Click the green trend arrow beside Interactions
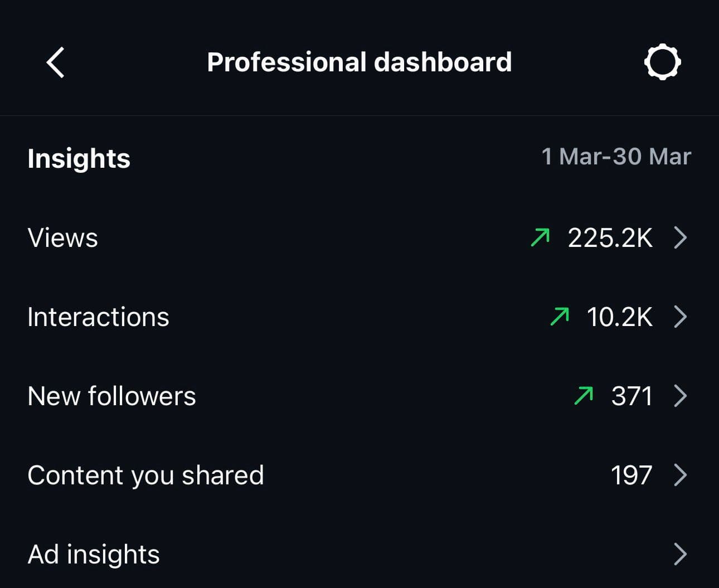Screen dimensions: 719x588 [560, 317]
